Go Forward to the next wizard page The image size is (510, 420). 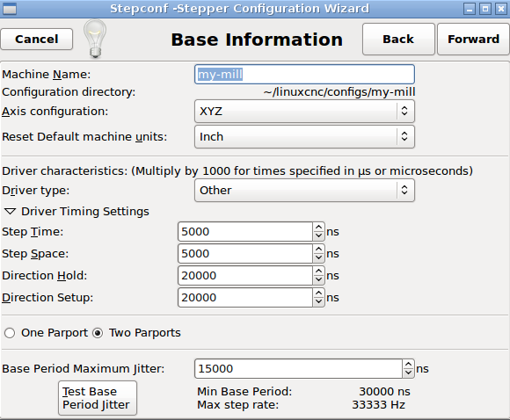pos(473,39)
